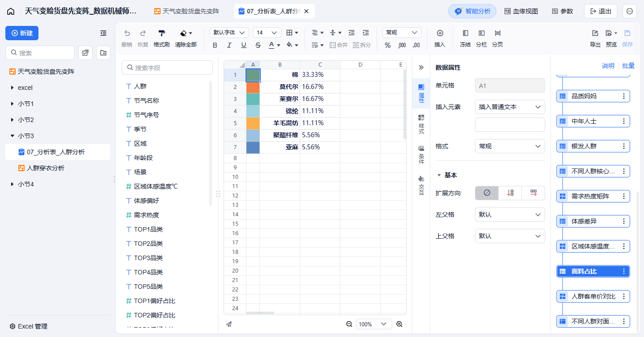This screenshot has height=337, width=644.
Task: Open the cell borders tool
Action: [292, 33]
